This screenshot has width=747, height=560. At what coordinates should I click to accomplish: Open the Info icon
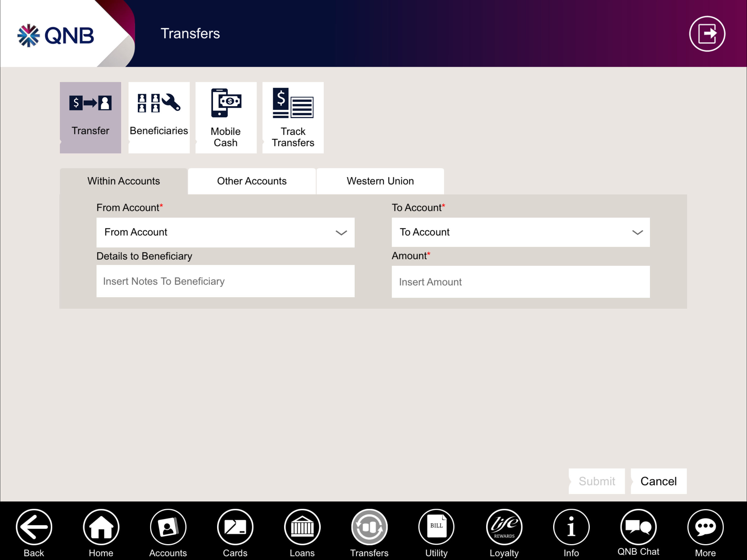click(x=571, y=527)
